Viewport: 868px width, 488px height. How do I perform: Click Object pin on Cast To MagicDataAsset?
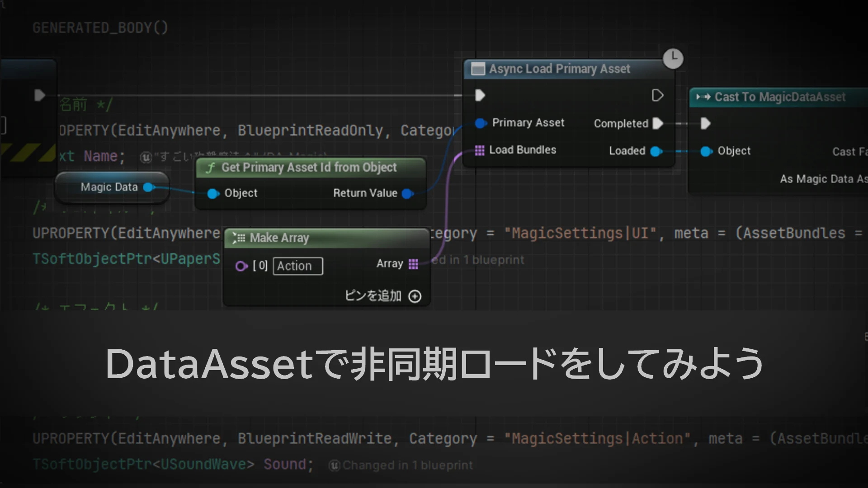coord(706,151)
